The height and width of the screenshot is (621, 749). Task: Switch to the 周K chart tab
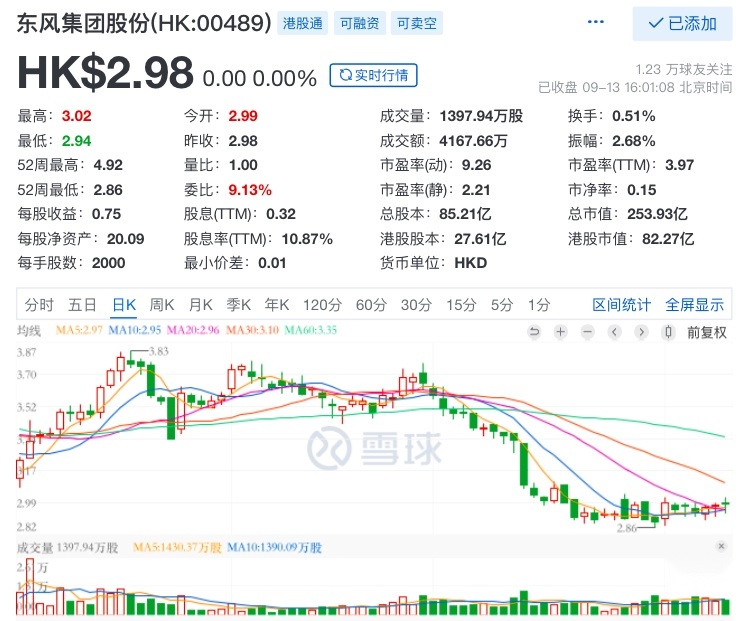click(162, 304)
